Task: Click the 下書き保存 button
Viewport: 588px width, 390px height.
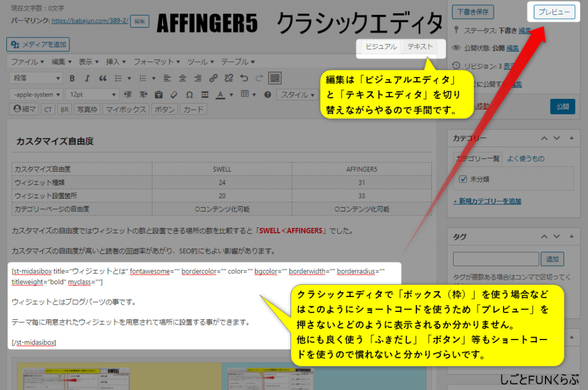Action: pos(473,11)
